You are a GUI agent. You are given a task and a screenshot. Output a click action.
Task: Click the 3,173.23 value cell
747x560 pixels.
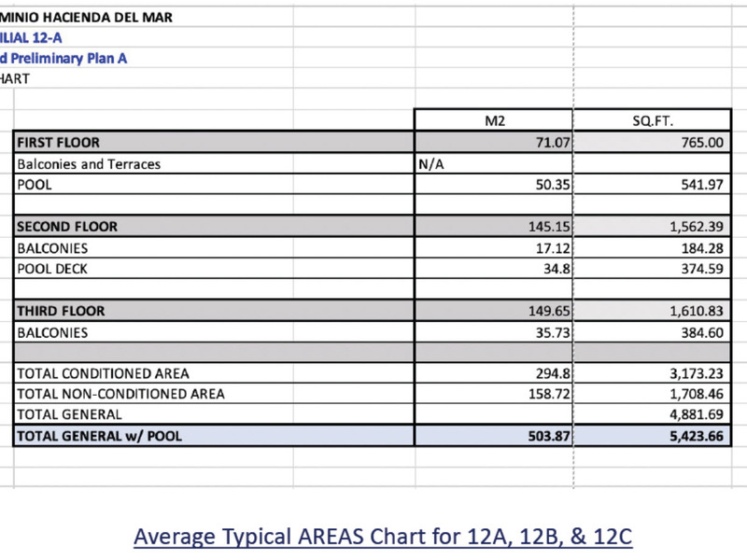pyautogui.click(x=652, y=372)
